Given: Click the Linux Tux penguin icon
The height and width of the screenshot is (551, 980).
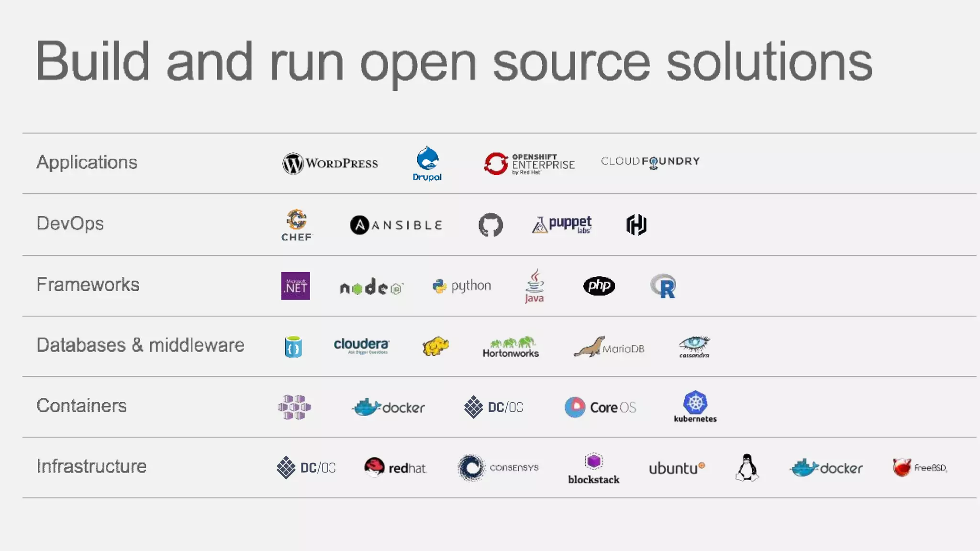Looking at the screenshot, I should click(x=746, y=467).
